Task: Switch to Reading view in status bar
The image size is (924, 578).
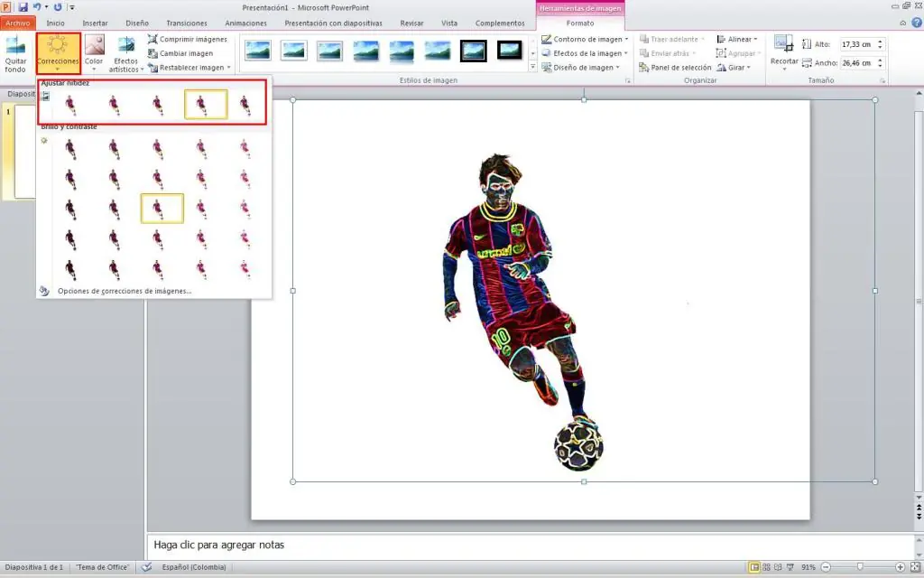Action: (x=778, y=567)
